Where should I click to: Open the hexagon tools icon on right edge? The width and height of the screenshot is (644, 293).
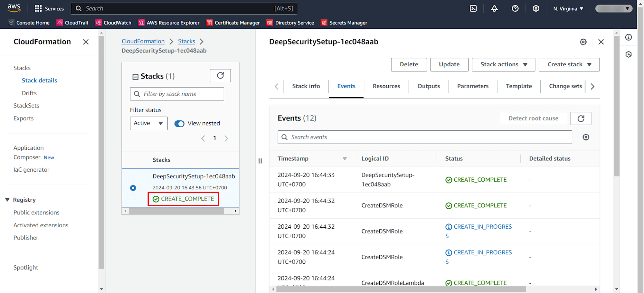tap(629, 54)
